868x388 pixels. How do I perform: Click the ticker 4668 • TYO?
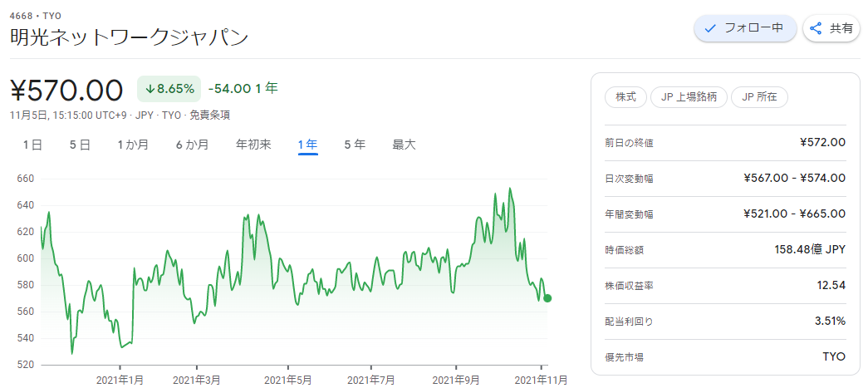click(36, 16)
